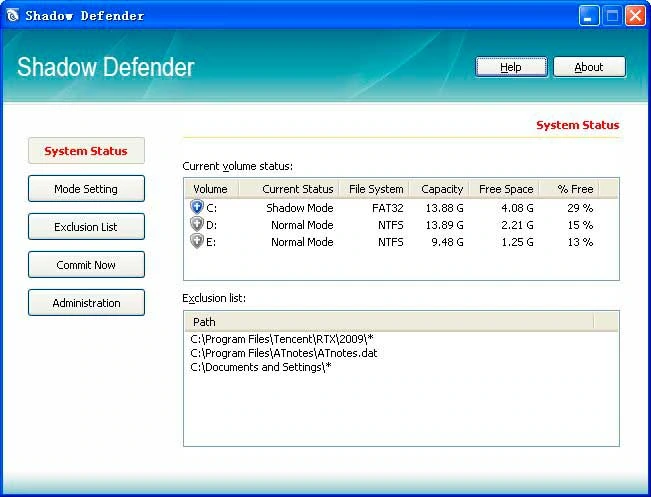Click the 2.21 G free space value
651x497 pixels.
pos(517,225)
